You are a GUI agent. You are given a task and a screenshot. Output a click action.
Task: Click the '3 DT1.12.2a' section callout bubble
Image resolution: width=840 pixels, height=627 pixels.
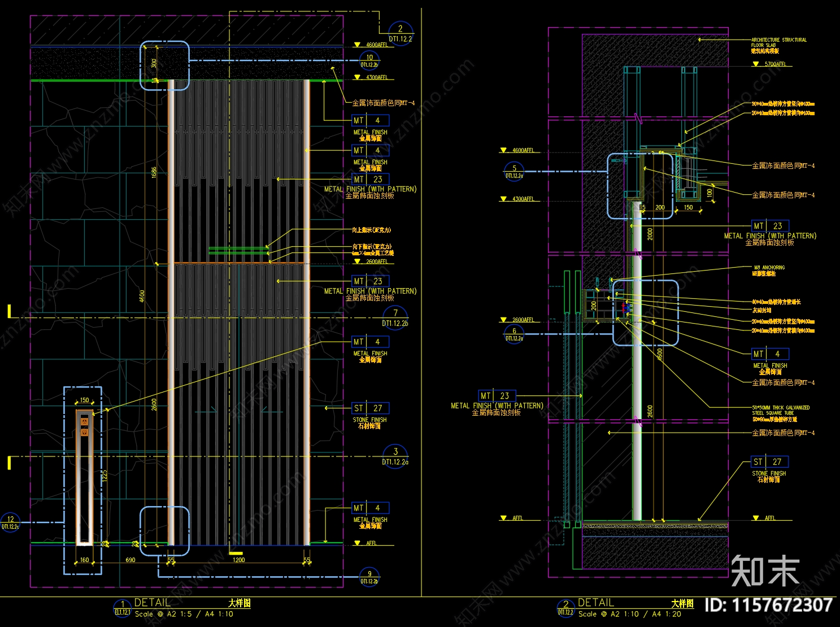(395, 456)
